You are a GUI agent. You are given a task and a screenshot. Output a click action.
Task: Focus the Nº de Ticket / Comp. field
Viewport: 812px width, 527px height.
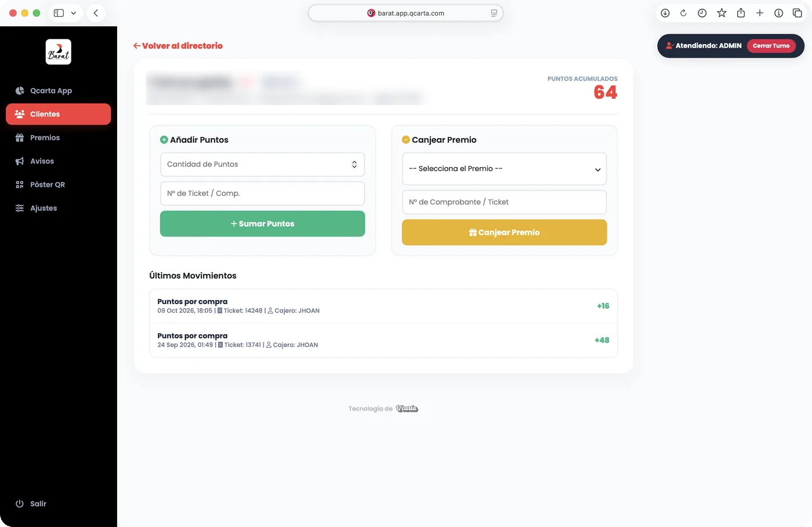(262, 193)
